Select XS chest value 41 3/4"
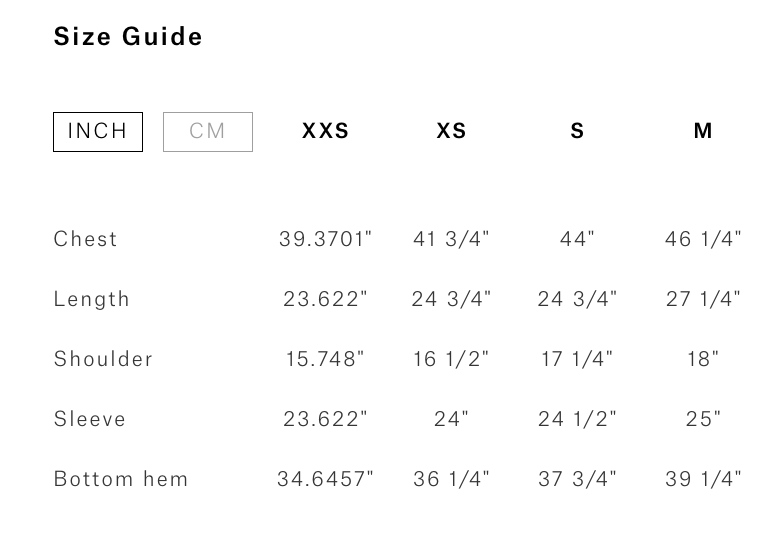 451,239
